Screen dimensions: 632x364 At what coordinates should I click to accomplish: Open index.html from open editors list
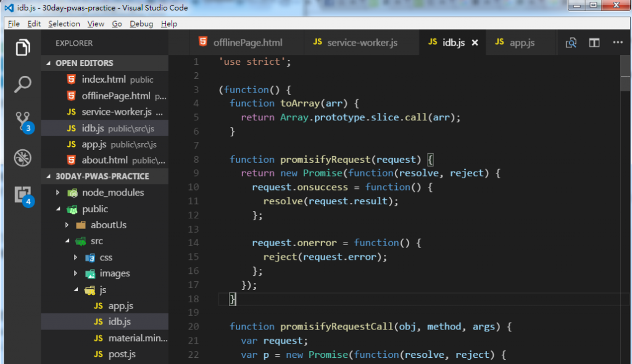(x=105, y=80)
